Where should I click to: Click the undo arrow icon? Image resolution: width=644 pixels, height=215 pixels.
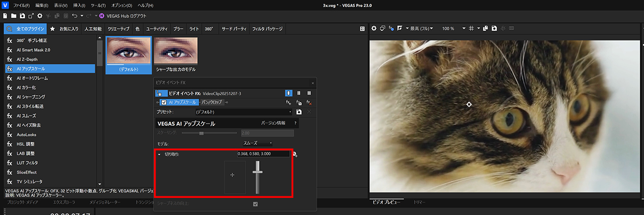pyautogui.click(x=74, y=16)
